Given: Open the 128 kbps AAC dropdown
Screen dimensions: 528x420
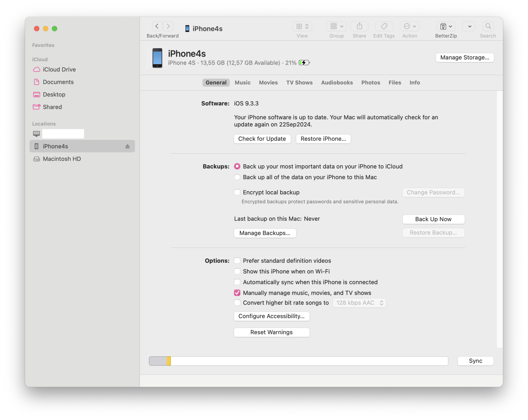Looking at the screenshot, I should [359, 303].
